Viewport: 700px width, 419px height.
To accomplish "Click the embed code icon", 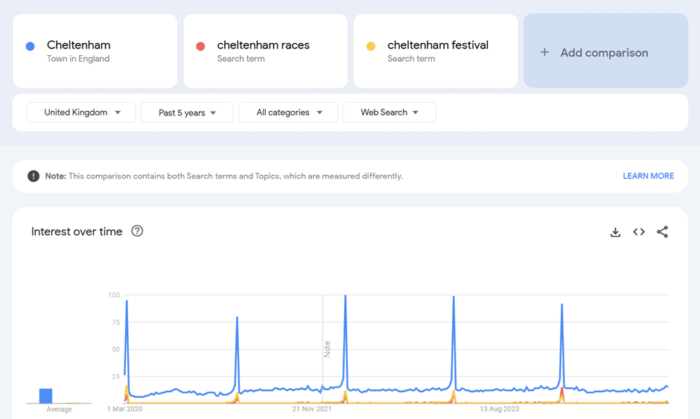I will 639,232.
